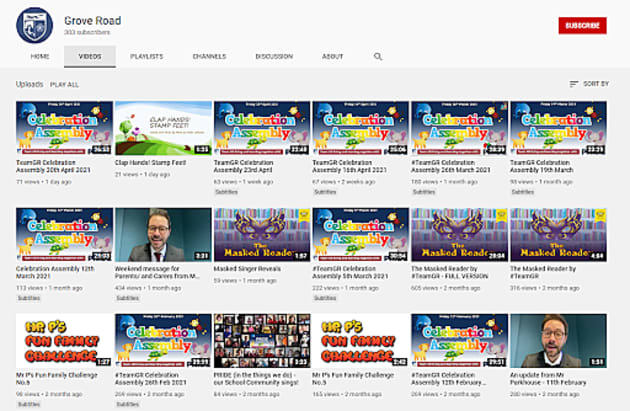Switch to the Playlists tab
The height and width of the screenshot is (411, 630).
(x=147, y=56)
